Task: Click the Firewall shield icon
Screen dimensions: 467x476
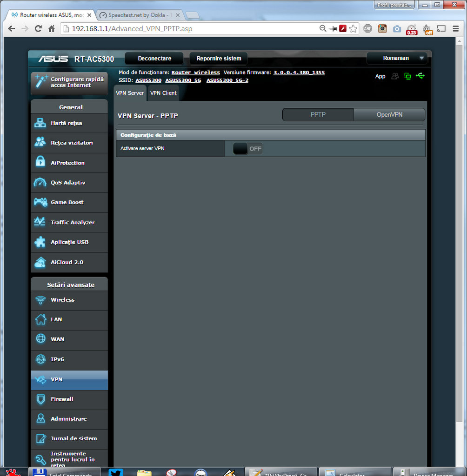Action: pyautogui.click(x=40, y=399)
